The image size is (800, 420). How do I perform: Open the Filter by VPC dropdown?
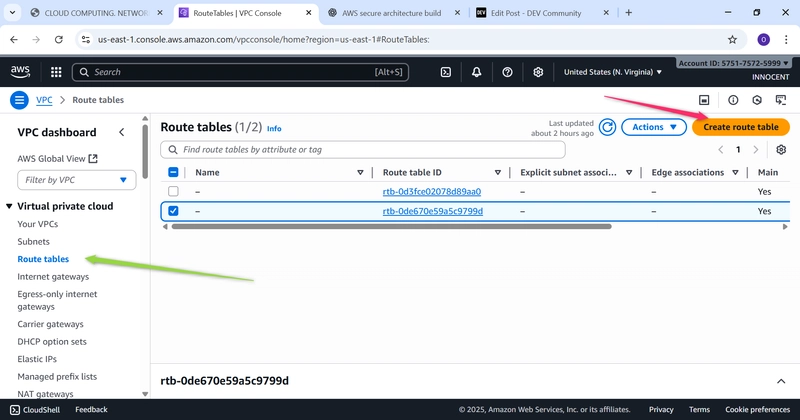[77, 180]
